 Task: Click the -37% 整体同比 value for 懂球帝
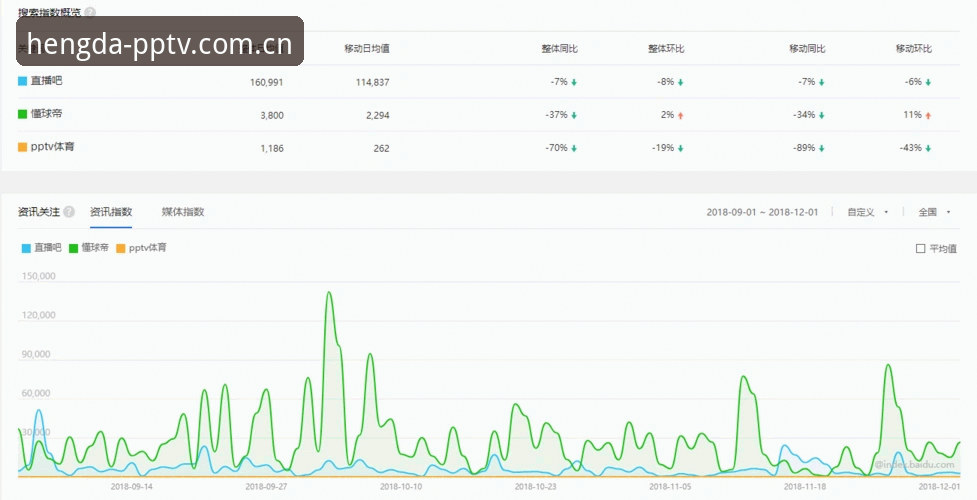tap(557, 115)
